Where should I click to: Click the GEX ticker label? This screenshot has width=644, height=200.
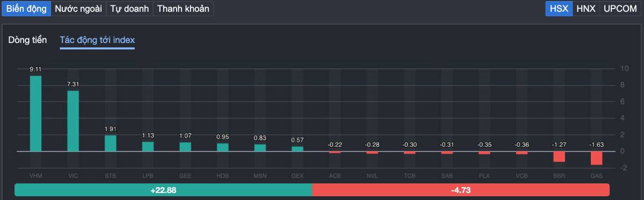[297, 176]
